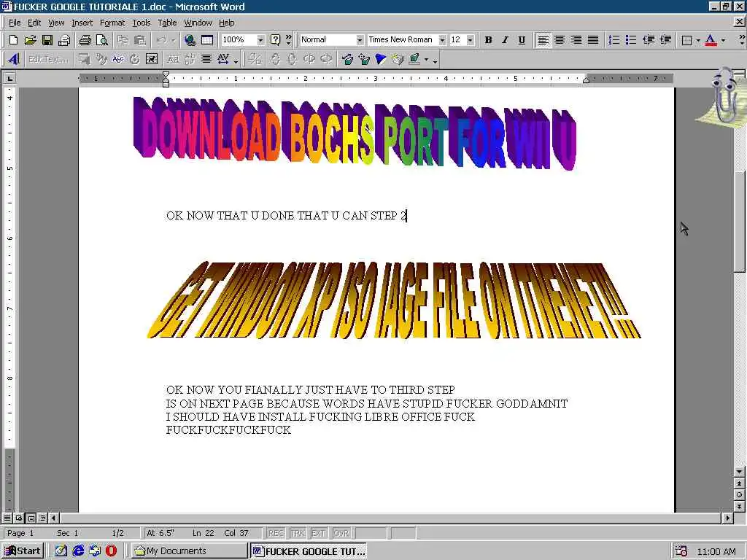Set paragraph alignment to Align Right
This screenshot has height=560, width=747.
pyautogui.click(x=576, y=40)
